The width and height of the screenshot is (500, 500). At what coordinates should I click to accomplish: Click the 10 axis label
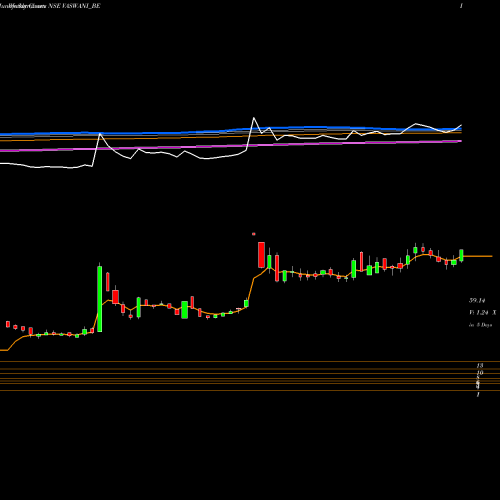click(480, 373)
